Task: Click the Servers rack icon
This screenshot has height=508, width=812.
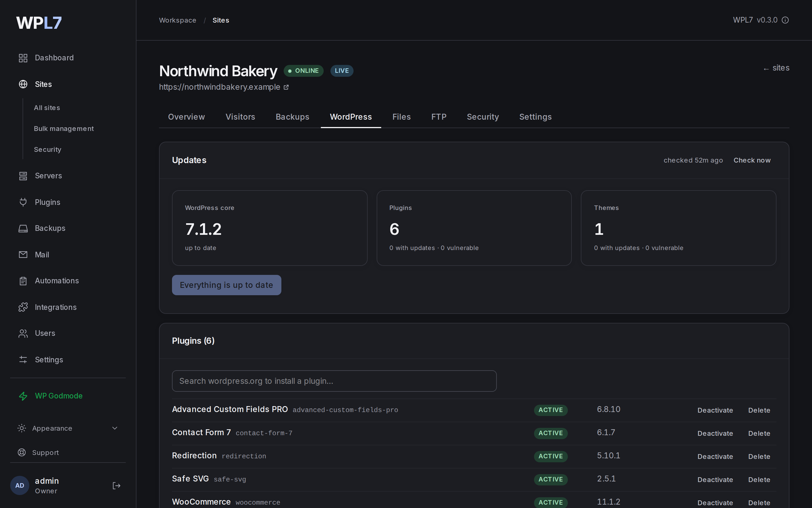Action: (x=23, y=176)
